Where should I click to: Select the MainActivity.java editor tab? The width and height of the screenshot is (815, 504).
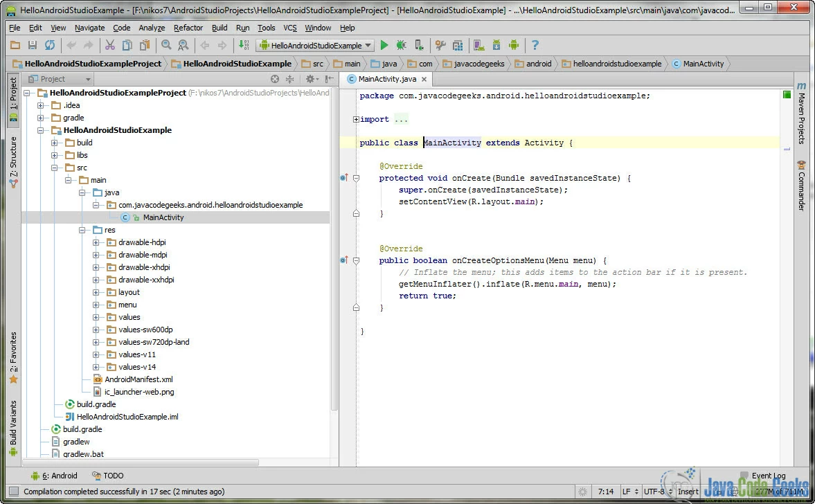pos(386,79)
